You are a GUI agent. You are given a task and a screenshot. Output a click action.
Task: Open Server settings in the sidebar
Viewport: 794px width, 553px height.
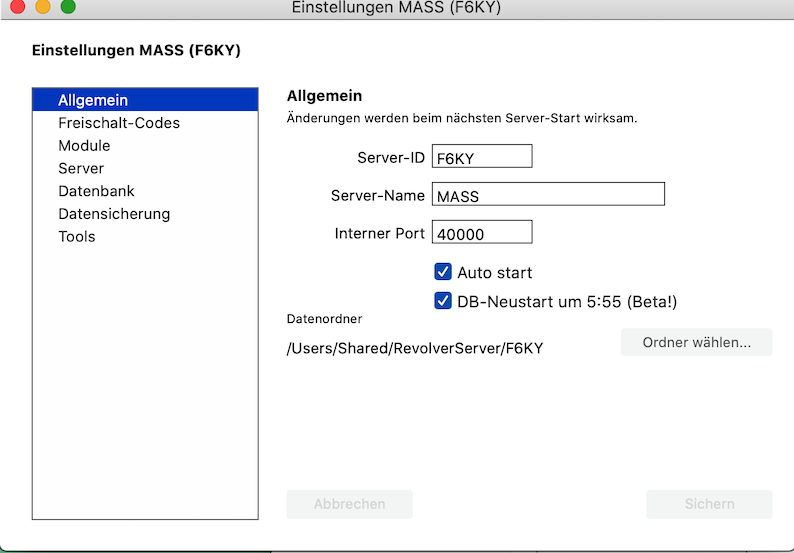pyautogui.click(x=81, y=168)
